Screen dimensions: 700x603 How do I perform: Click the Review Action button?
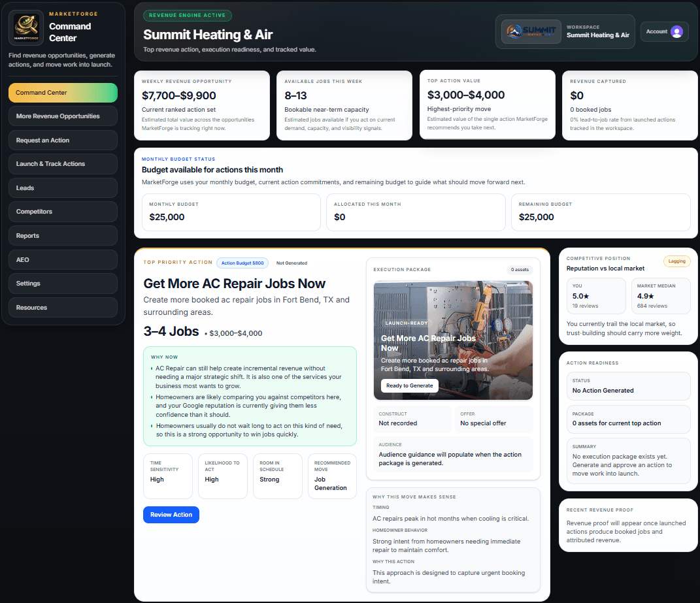pyautogui.click(x=171, y=515)
